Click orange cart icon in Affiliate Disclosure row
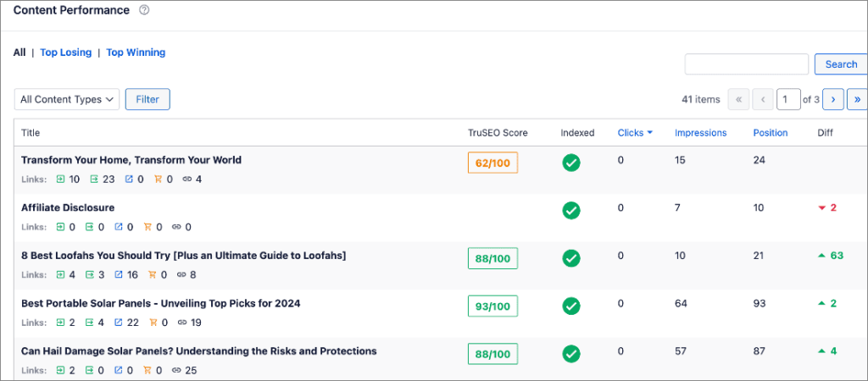This screenshot has height=381, width=868. 147,227
